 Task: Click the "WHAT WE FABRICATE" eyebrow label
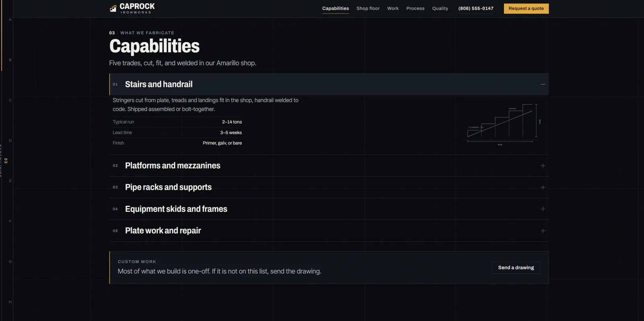147,33
